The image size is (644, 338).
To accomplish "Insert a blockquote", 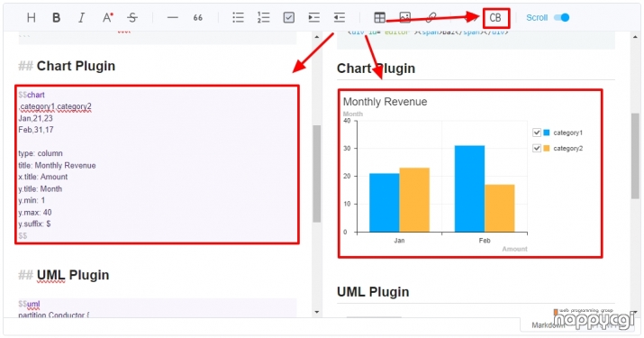I will pos(198,18).
